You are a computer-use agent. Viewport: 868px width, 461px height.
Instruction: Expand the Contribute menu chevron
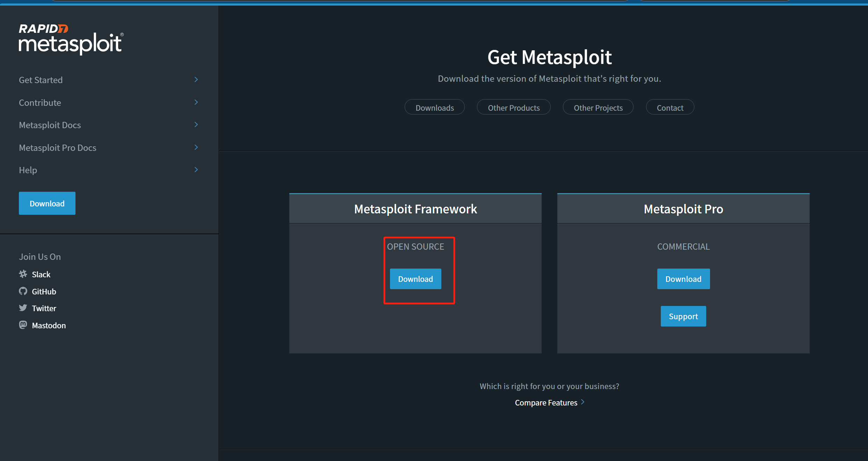point(196,102)
